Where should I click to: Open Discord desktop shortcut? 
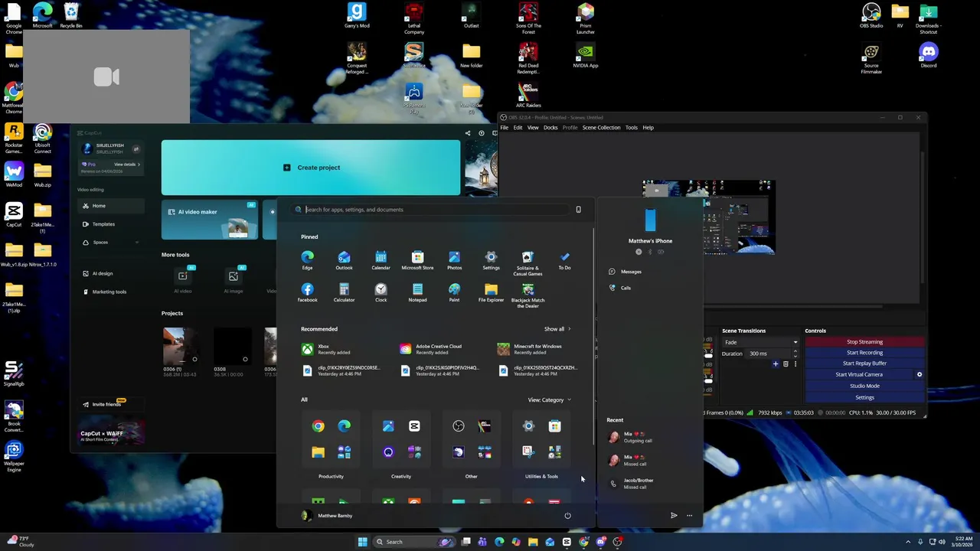(x=929, y=56)
